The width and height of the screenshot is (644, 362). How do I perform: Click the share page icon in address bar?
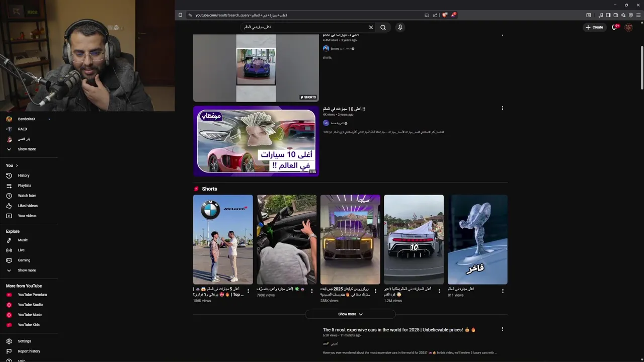click(x=435, y=15)
